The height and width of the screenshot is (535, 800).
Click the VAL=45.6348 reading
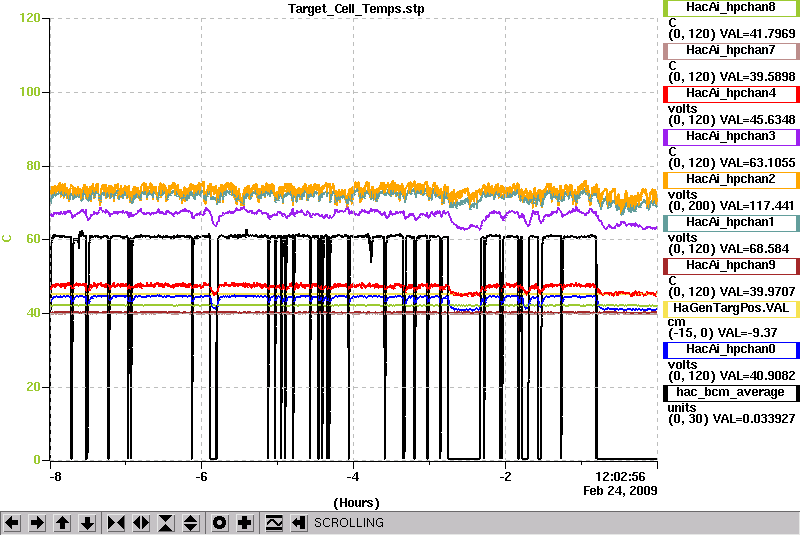[757, 120]
